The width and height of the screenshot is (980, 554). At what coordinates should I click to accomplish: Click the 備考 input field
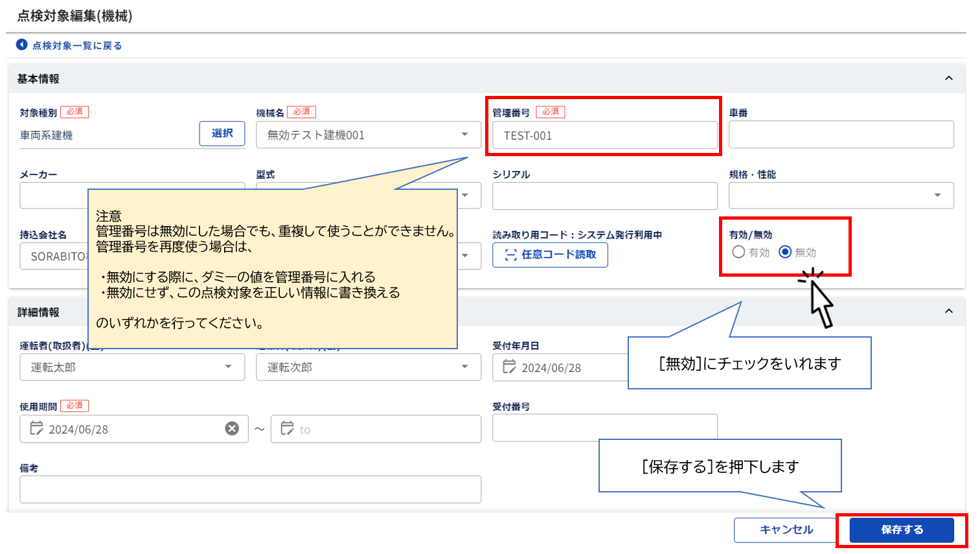(x=250, y=489)
